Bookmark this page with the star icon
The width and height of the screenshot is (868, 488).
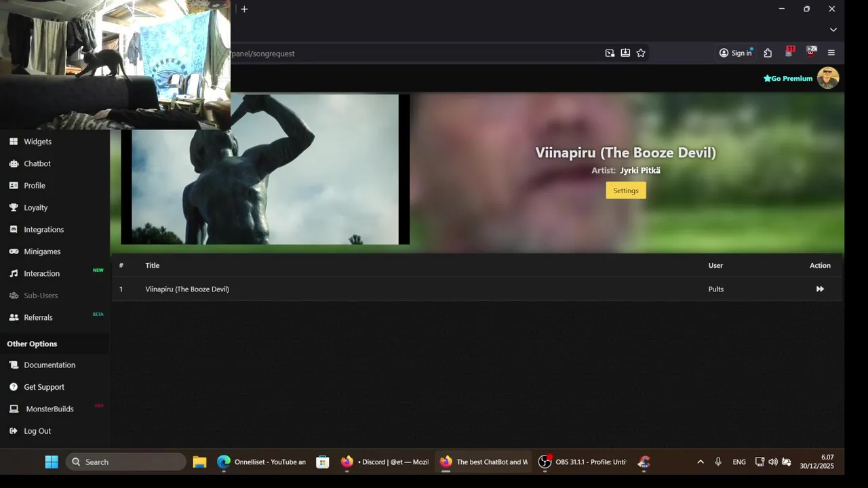(x=641, y=53)
